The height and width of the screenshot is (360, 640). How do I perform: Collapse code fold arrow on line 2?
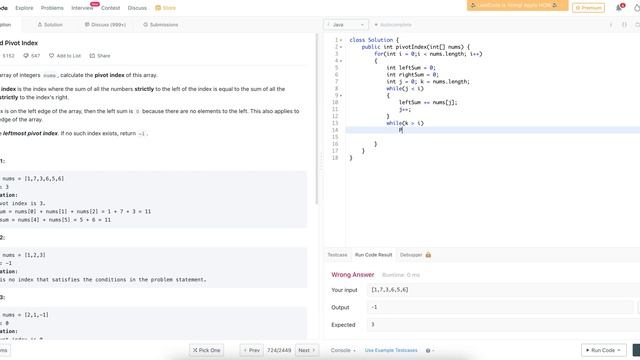pos(341,47)
